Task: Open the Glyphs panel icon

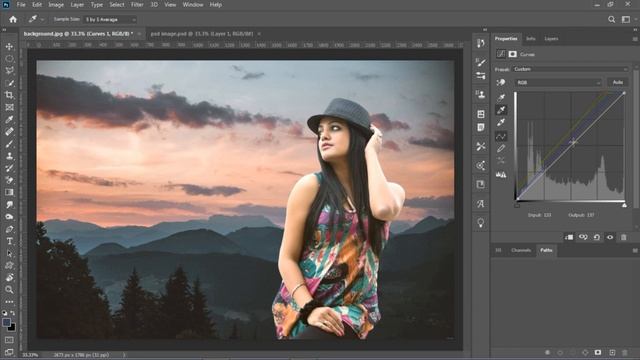Action: (x=481, y=204)
